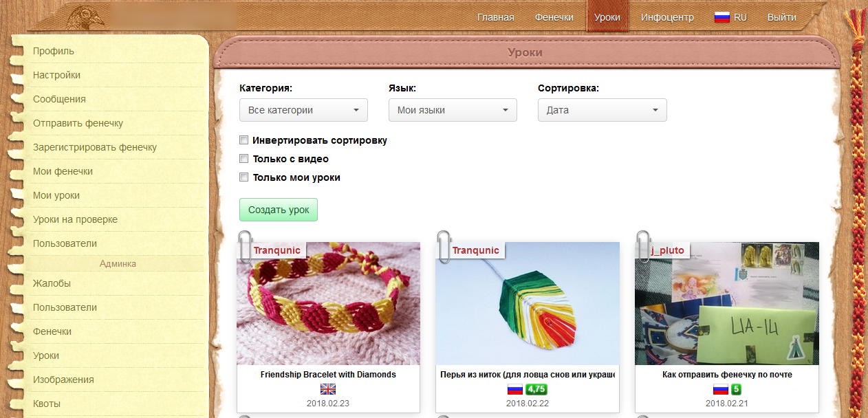868x418 pixels.
Task: Open the Сортировка dropdown set to Дата
Action: (602, 109)
